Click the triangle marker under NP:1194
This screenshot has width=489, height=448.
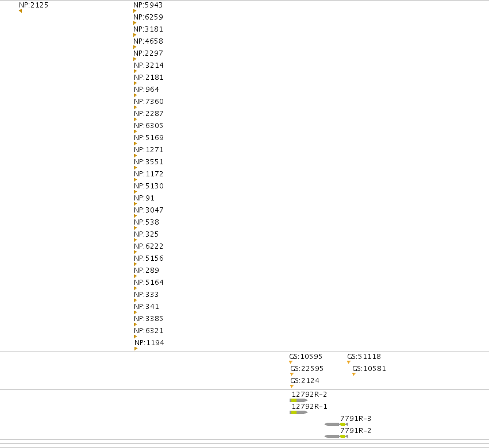tap(136, 349)
